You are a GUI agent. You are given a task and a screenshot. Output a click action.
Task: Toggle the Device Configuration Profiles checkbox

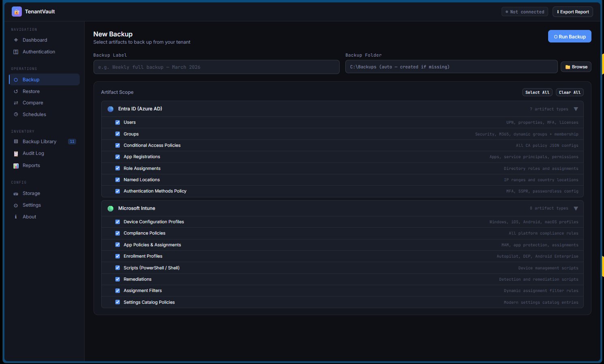pyautogui.click(x=117, y=222)
